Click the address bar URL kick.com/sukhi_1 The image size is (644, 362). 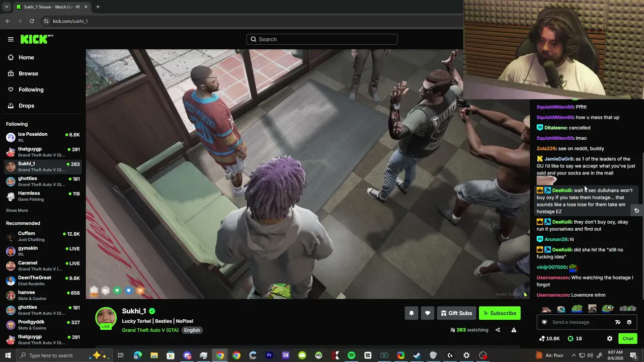pyautogui.click(x=70, y=21)
